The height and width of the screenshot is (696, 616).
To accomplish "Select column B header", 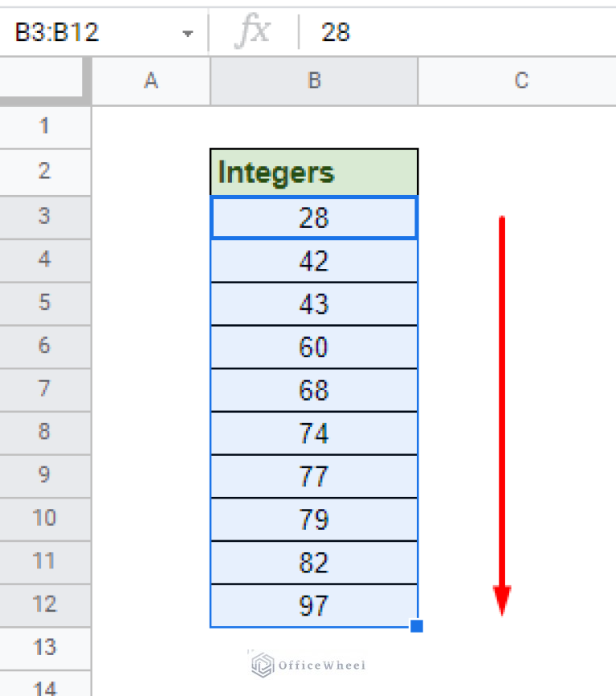I will (313, 80).
